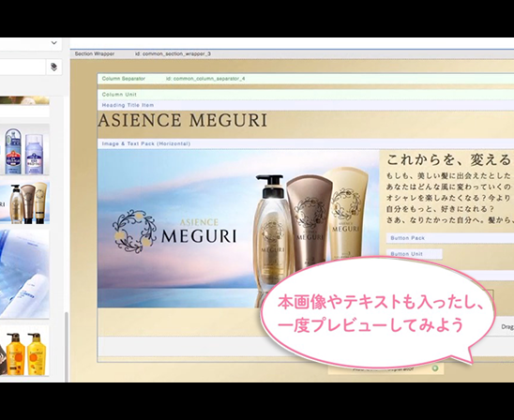Screen dimensions: 514x420
Task: Click the ASIENCE MEGURI banner image
Action: pos(238,229)
